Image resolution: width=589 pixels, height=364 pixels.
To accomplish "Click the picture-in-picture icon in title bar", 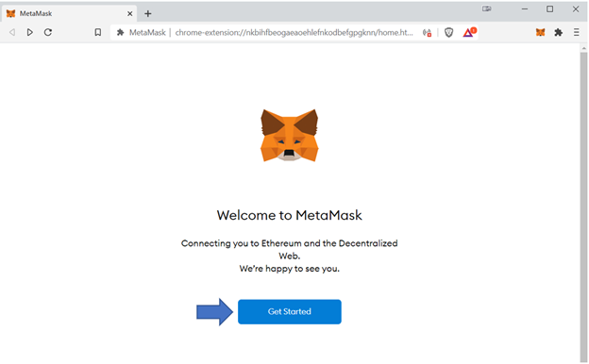I will pyautogui.click(x=487, y=9).
